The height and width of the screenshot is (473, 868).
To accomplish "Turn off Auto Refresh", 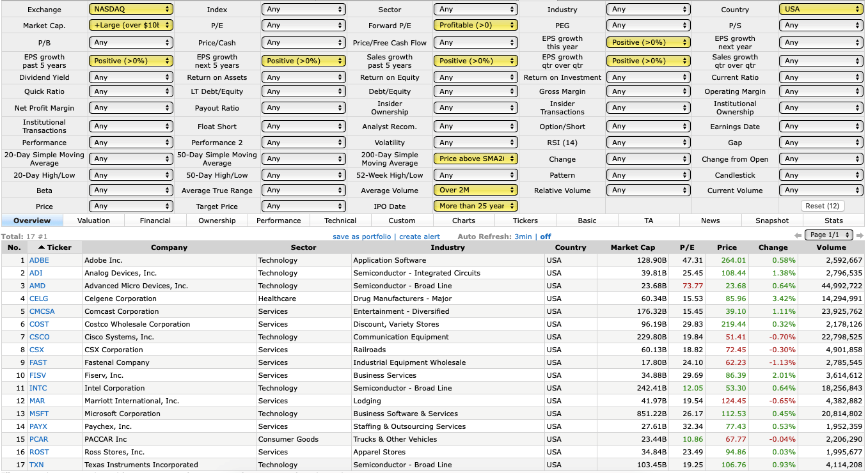I will (x=545, y=236).
